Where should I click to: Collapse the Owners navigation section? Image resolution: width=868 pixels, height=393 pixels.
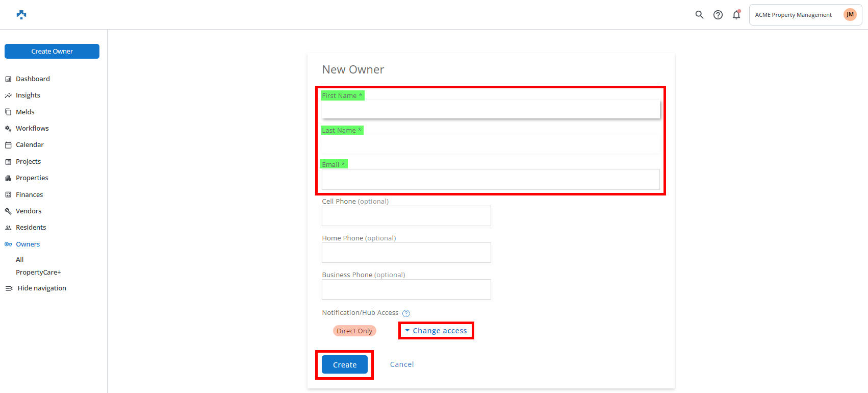[x=28, y=244]
